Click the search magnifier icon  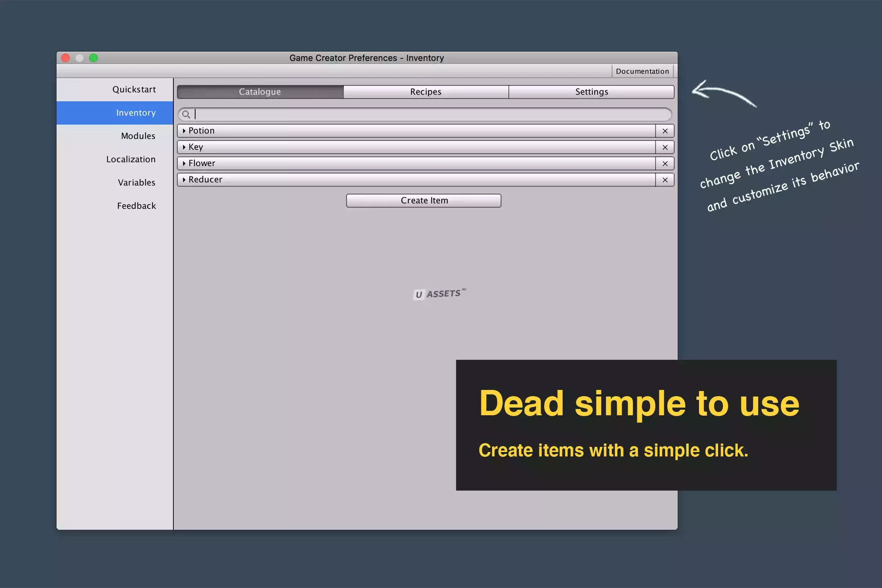click(186, 114)
